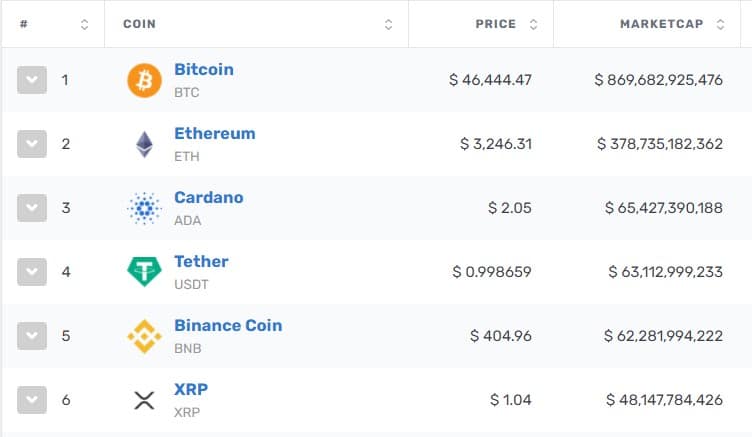
Task: Expand the Tether row chevron button
Action: [32, 272]
